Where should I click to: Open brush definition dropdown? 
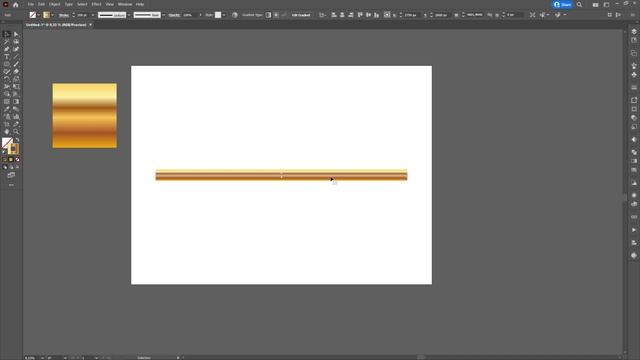point(163,15)
